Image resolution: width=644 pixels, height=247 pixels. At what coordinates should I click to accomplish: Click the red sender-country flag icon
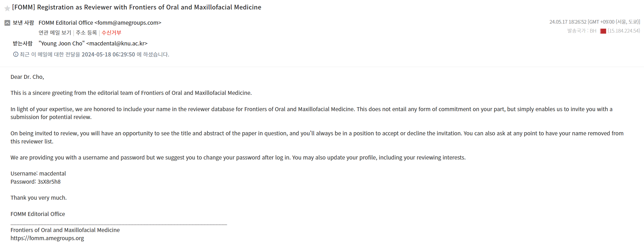[x=603, y=31]
